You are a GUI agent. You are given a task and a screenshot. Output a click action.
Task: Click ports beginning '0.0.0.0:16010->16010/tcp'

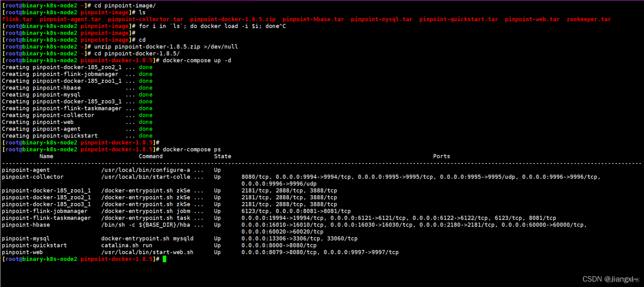point(414,225)
